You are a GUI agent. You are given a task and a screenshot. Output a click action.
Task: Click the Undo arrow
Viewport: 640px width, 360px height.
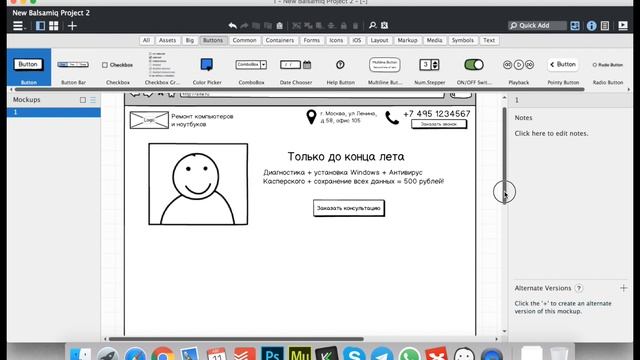tap(232, 26)
